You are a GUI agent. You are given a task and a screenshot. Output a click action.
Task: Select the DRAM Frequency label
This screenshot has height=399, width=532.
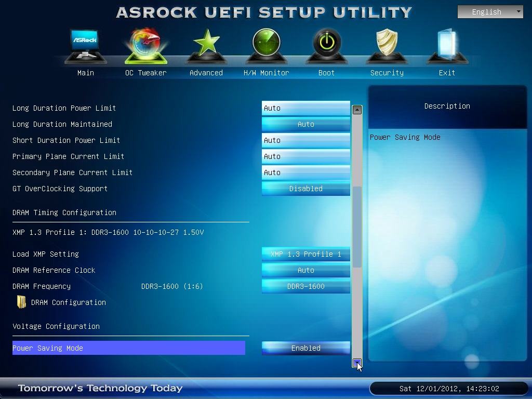(42, 286)
